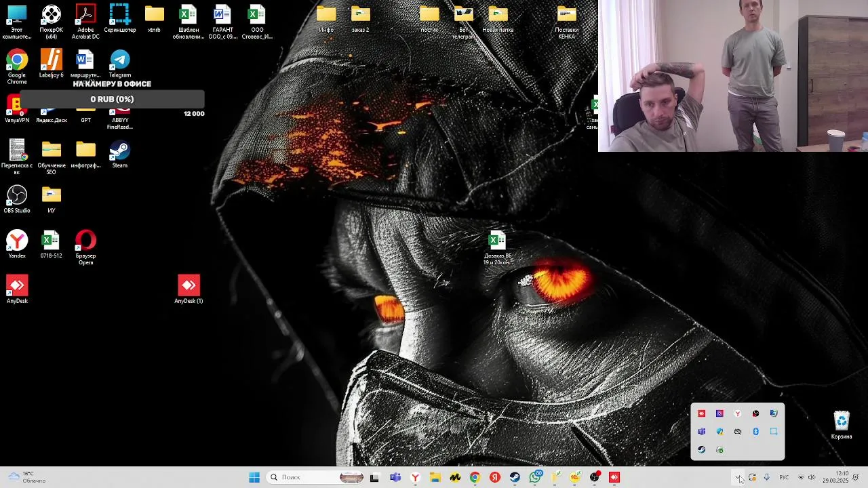
Task: Open Microsoft Teams from taskbar
Action: coord(395,477)
